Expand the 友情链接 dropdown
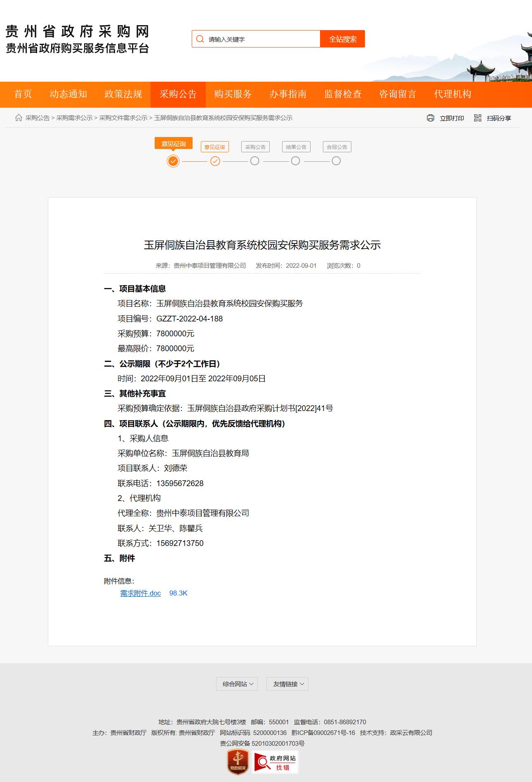Screen dimensions: 532x782 click(x=287, y=684)
